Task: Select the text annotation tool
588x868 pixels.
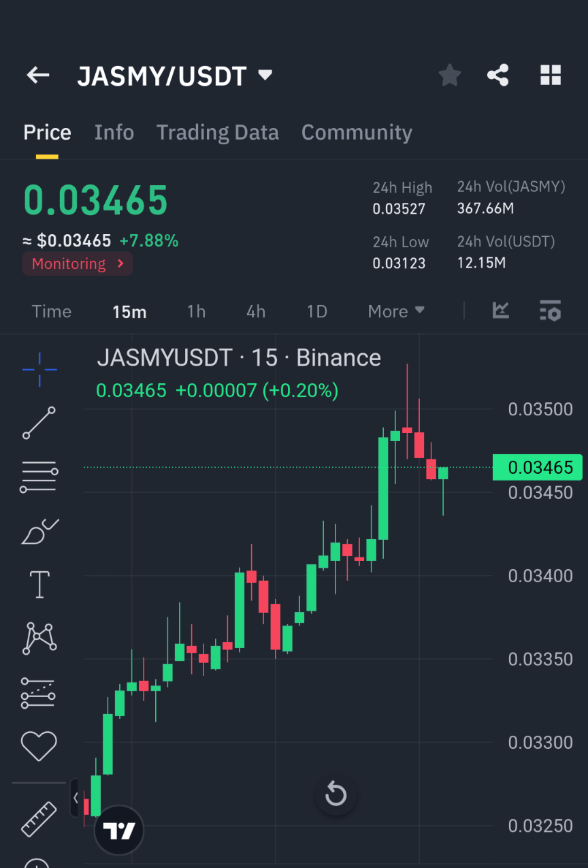Action: click(39, 584)
